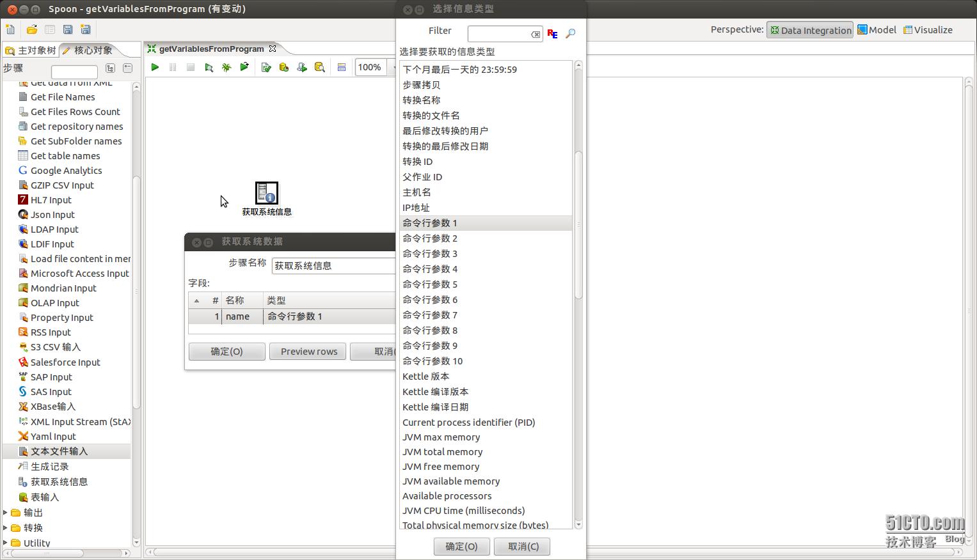Image resolution: width=977 pixels, height=560 pixels.
Task: Click 取消 in the 获取系统数据 dialog
Action: pos(373,352)
